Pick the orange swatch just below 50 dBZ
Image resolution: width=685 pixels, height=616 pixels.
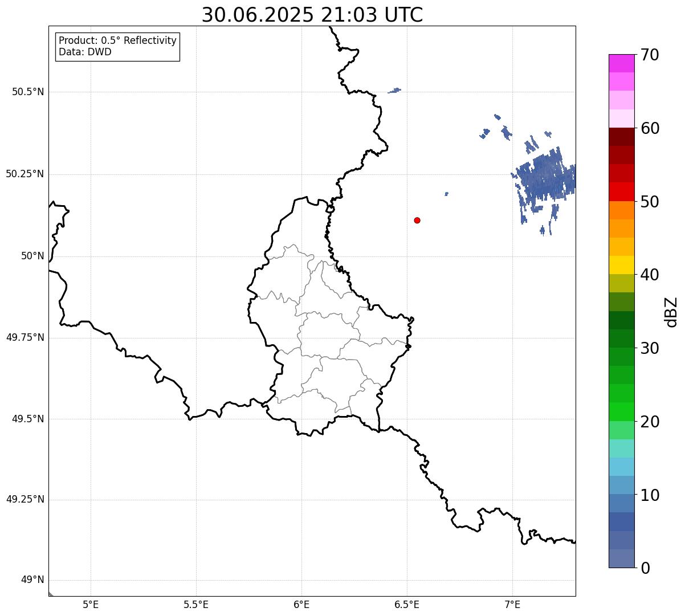(622, 210)
